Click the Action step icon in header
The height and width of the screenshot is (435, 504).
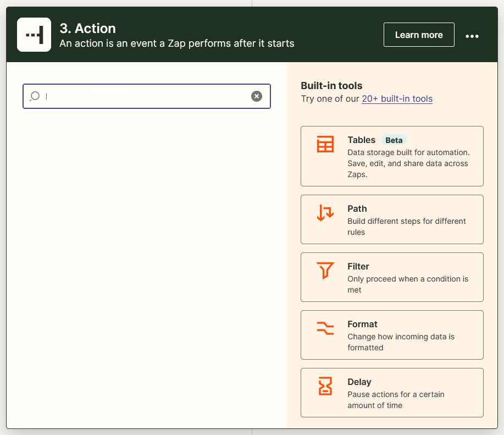[34, 35]
